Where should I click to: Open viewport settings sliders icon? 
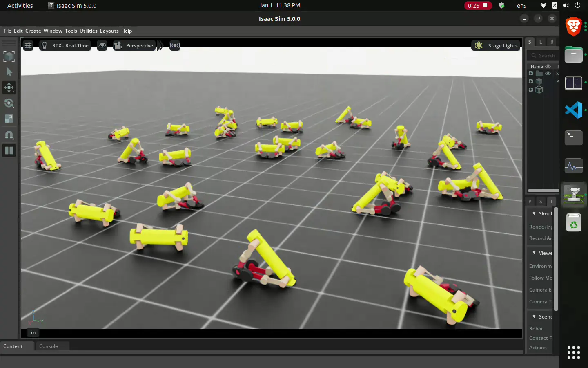pyautogui.click(x=28, y=45)
